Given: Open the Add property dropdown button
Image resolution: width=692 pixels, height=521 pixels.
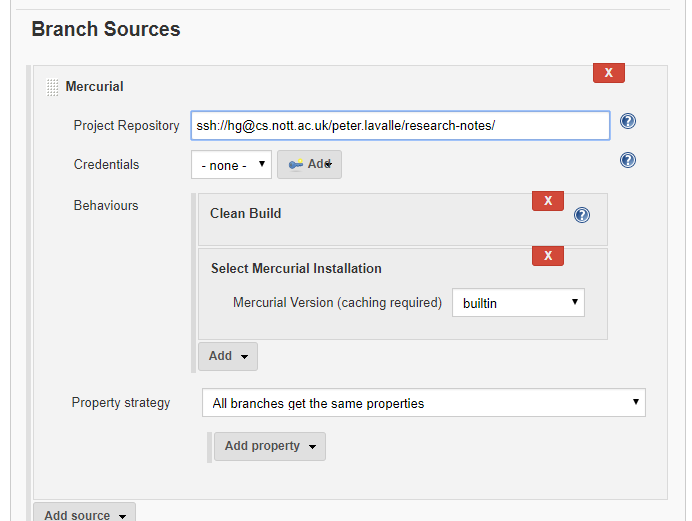Looking at the screenshot, I should 270,446.
